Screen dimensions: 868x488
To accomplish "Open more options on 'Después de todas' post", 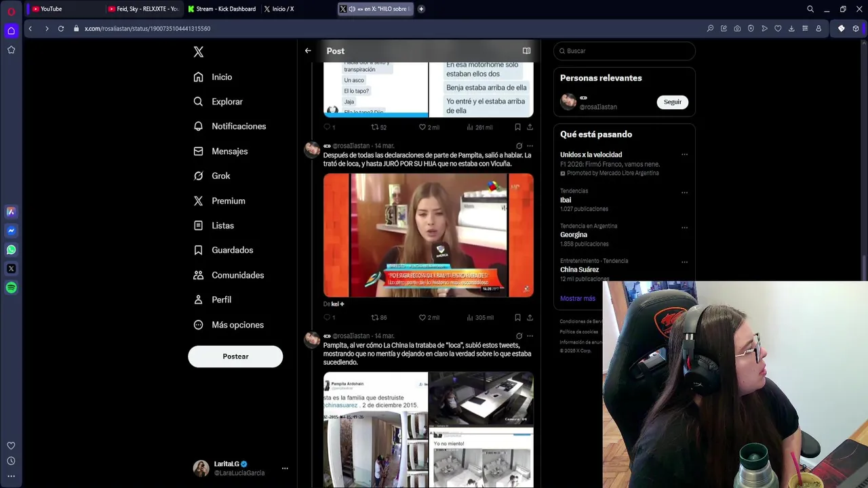I will (x=530, y=146).
